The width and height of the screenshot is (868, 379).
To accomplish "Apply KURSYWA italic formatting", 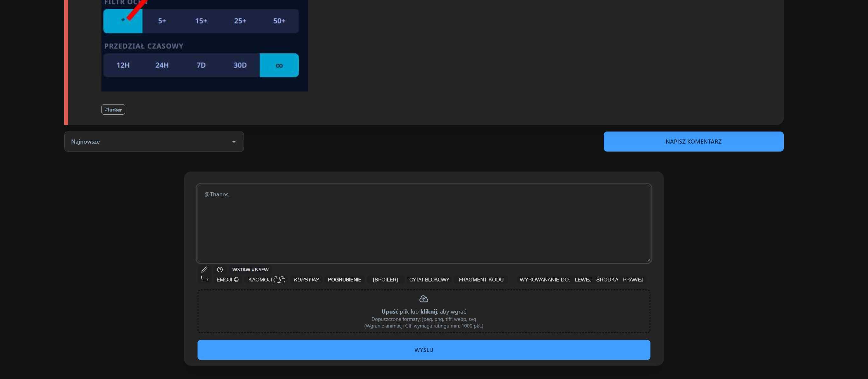I will pyautogui.click(x=306, y=280).
